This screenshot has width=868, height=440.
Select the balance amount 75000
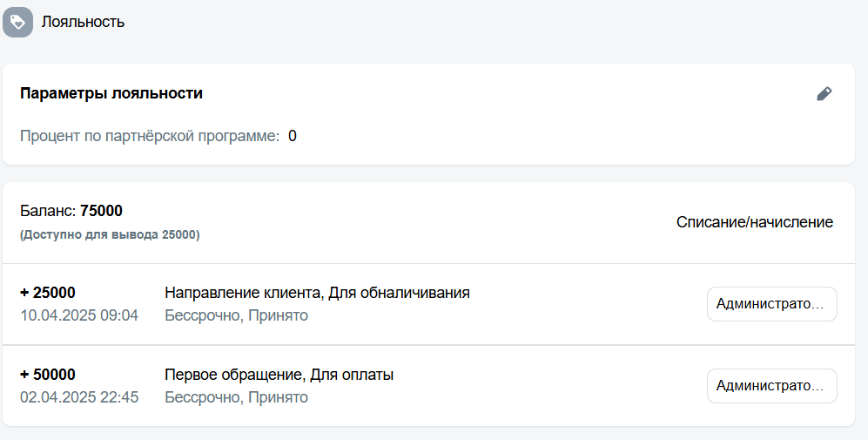tap(101, 211)
